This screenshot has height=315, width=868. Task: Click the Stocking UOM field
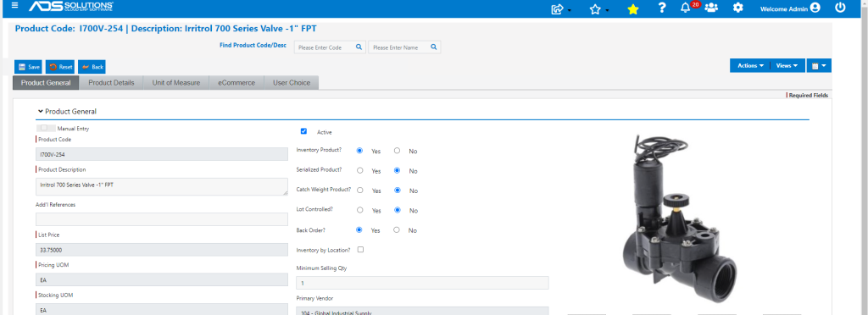tap(162, 309)
